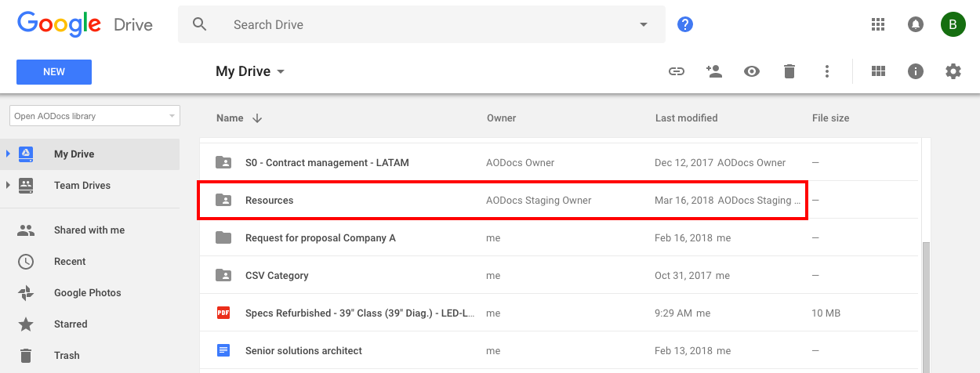Click the Starred star icon
Image resolution: width=980 pixels, height=373 pixels.
26,324
